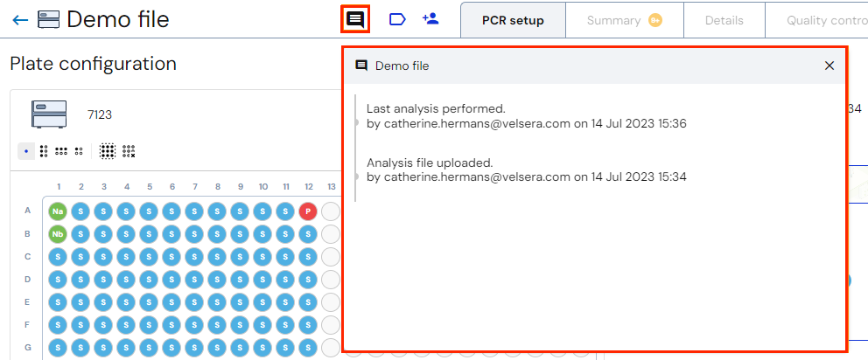Open the comments log icon in header

(355, 20)
